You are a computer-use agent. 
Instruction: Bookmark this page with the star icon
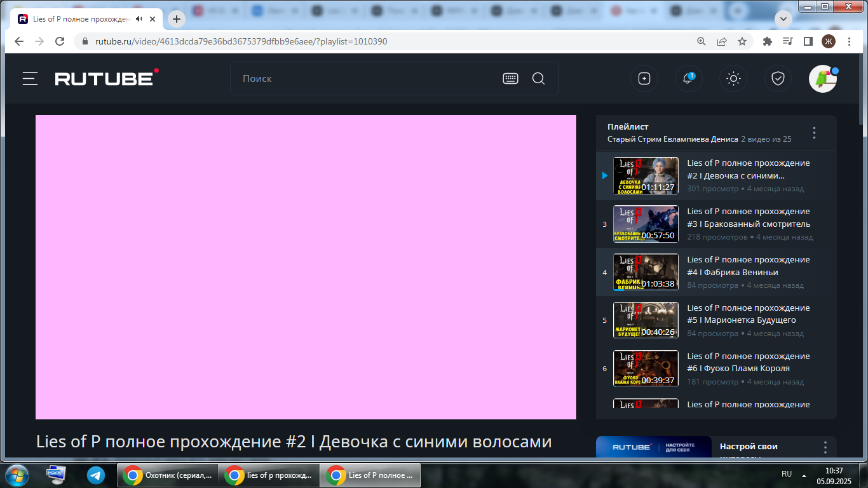pos(742,41)
